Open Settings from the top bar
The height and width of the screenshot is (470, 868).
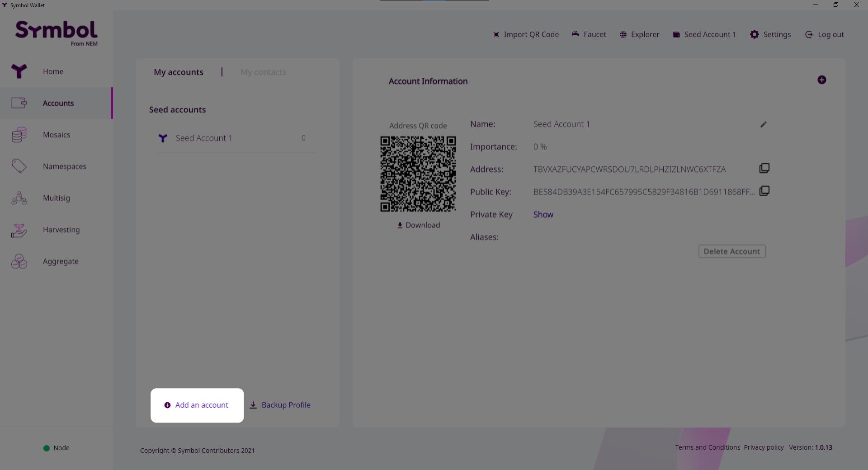coord(770,34)
